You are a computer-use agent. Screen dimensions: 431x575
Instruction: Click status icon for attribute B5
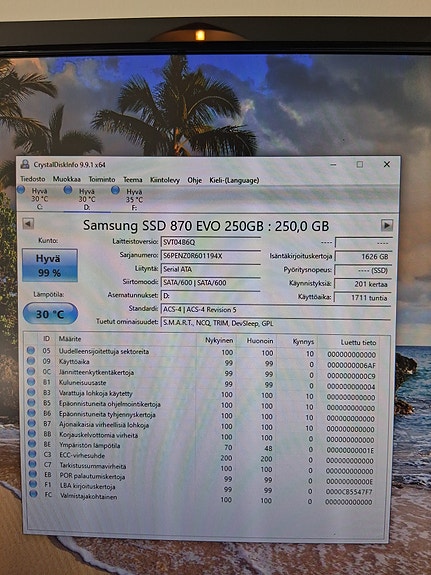tap(32, 402)
